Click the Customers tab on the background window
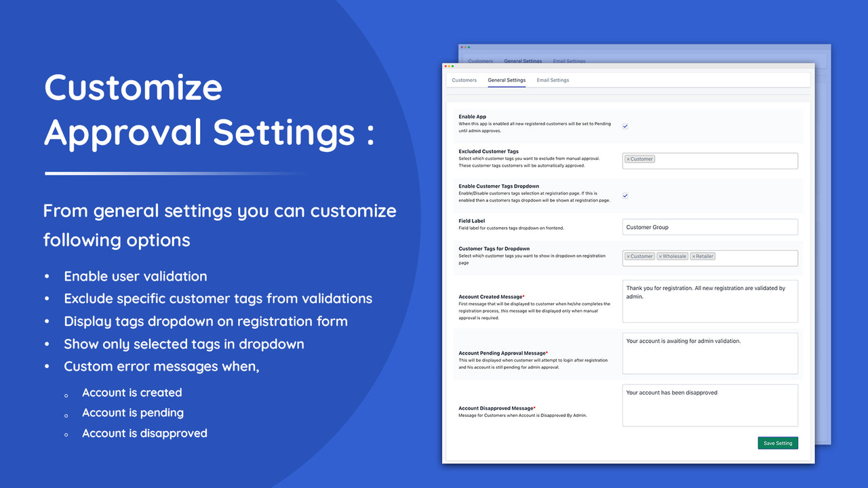Screen dimensions: 868x488 pyautogui.click(x=480, y=61)
